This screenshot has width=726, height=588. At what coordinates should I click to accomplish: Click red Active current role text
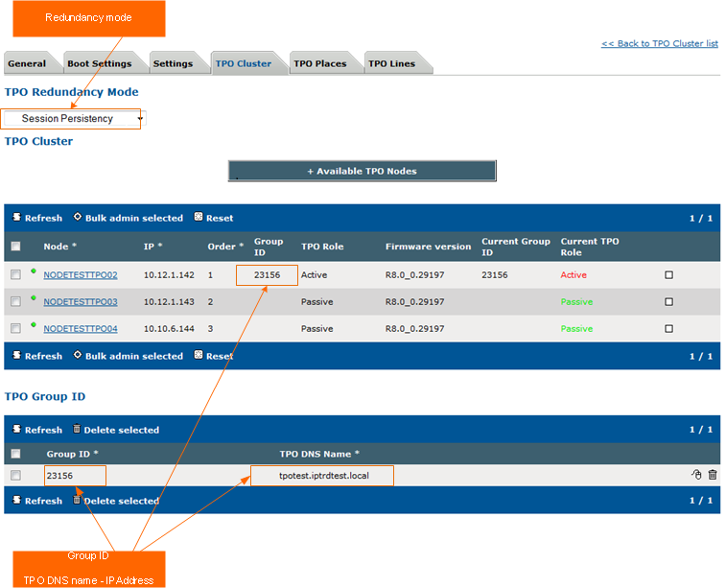tap(574, 275)
